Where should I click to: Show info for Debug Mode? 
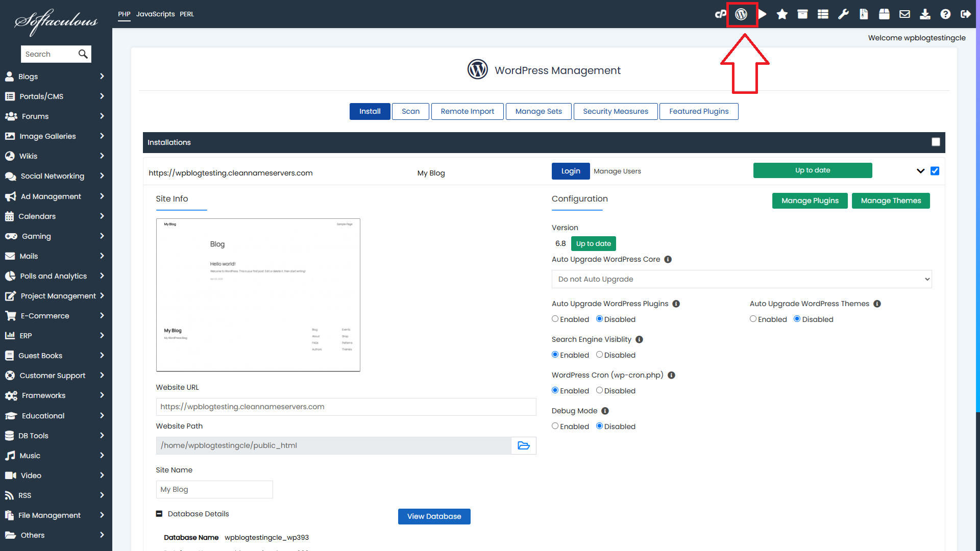pyautogui.click(x=605, y=411)
